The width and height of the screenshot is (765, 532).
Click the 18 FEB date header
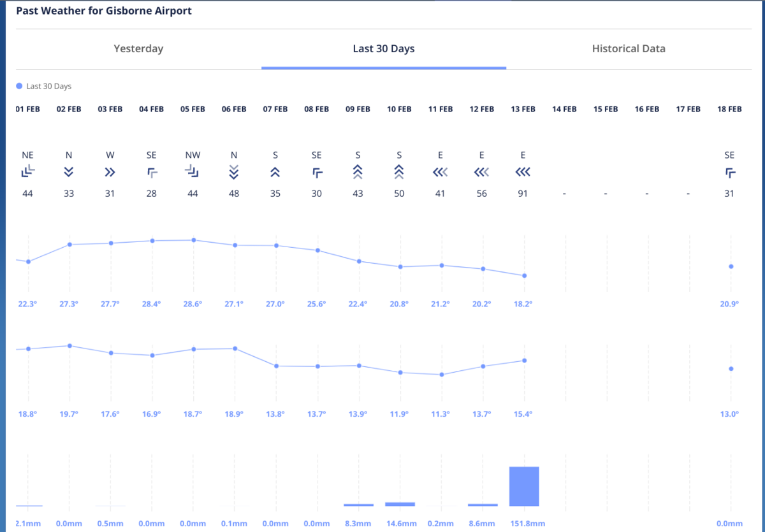tap(729, 110)
